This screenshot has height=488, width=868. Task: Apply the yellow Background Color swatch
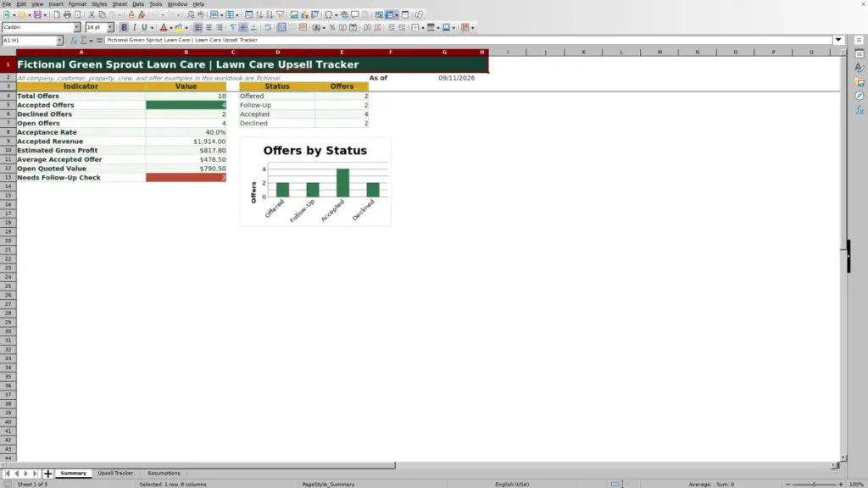pos(179,28)
